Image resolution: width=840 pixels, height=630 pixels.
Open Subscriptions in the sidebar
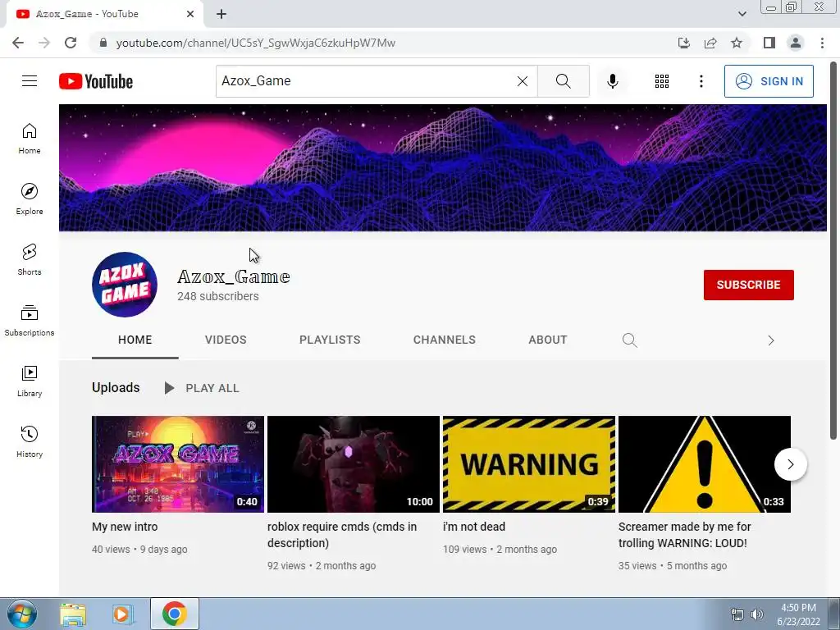(x=30, y=321)
